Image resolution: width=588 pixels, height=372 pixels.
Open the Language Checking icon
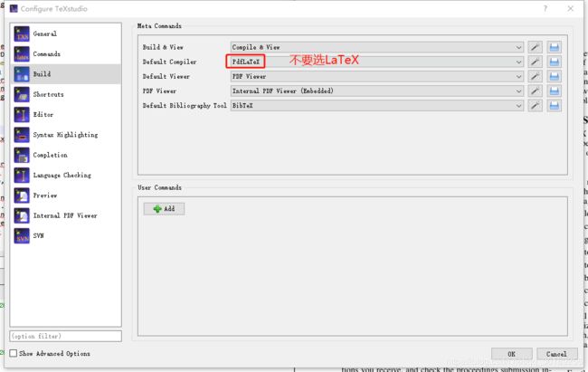coord(22,176)
